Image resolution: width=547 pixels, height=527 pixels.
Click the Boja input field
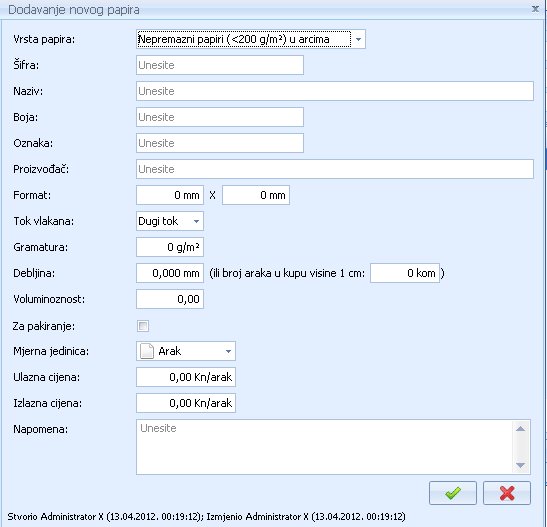pyautogui.click(x=220, y=117)
